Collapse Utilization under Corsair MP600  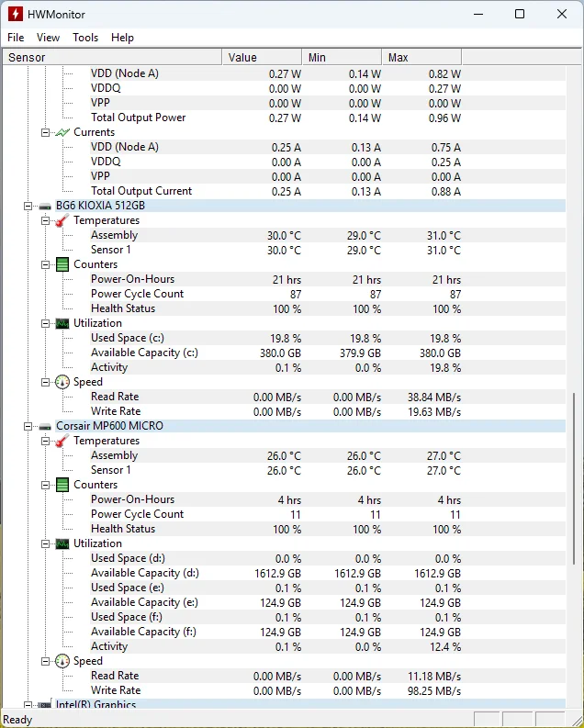(x=46, y=543)
